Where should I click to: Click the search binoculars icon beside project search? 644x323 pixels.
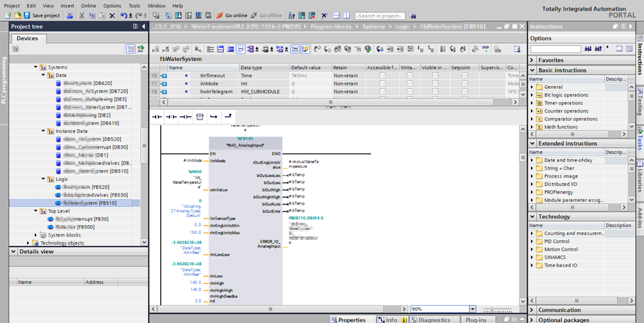413,15
